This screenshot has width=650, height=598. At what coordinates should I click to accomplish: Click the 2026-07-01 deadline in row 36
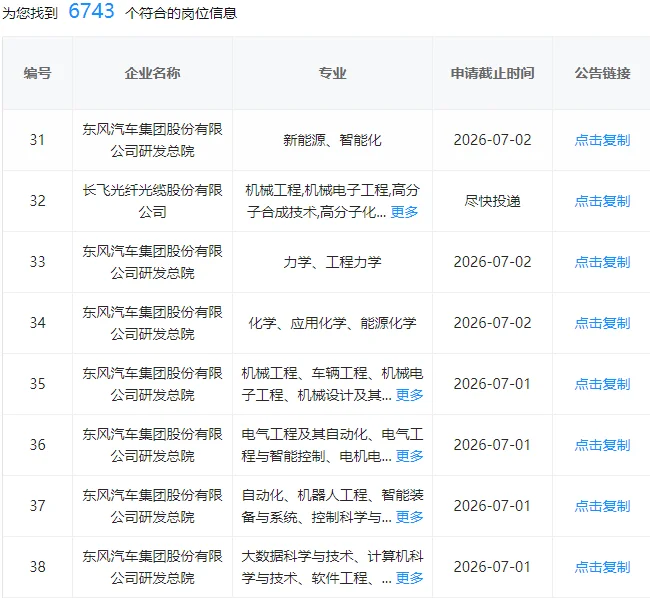tap(492, 445)
